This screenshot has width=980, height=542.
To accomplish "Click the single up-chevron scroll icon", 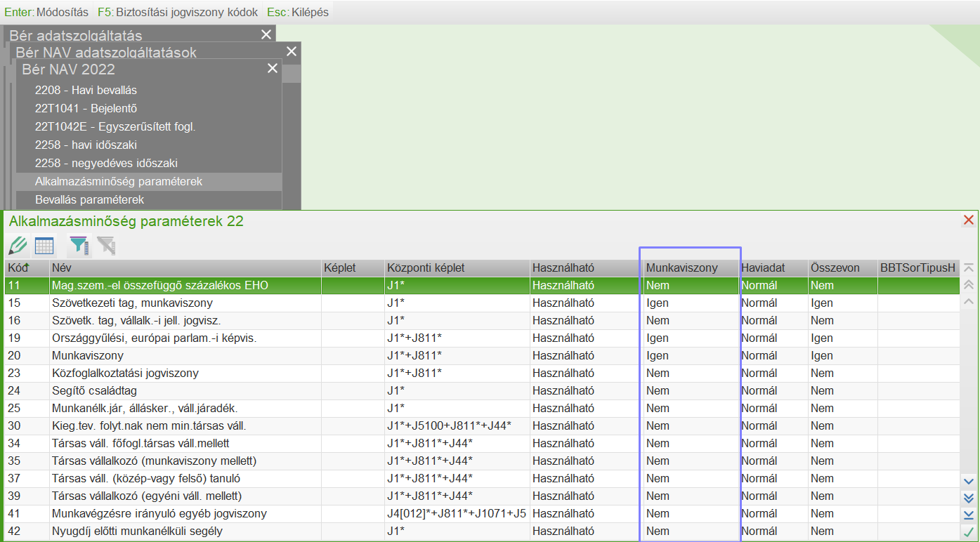I will (969, 302).
